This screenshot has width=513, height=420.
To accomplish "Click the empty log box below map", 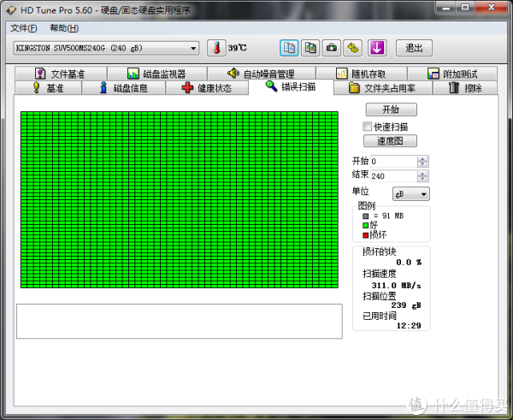I will point(180,321).
